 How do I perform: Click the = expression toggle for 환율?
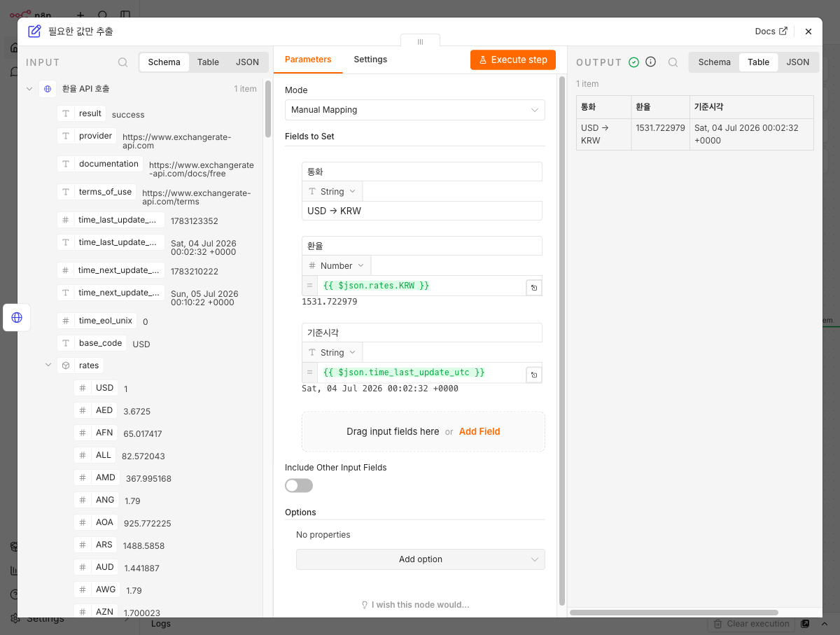(x=309, y=286)
